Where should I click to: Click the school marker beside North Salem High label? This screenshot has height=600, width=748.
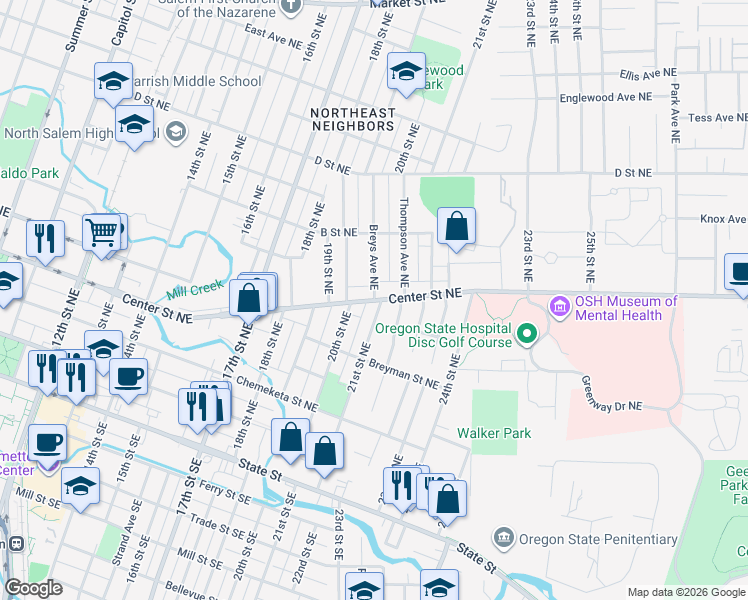[135, 125]
